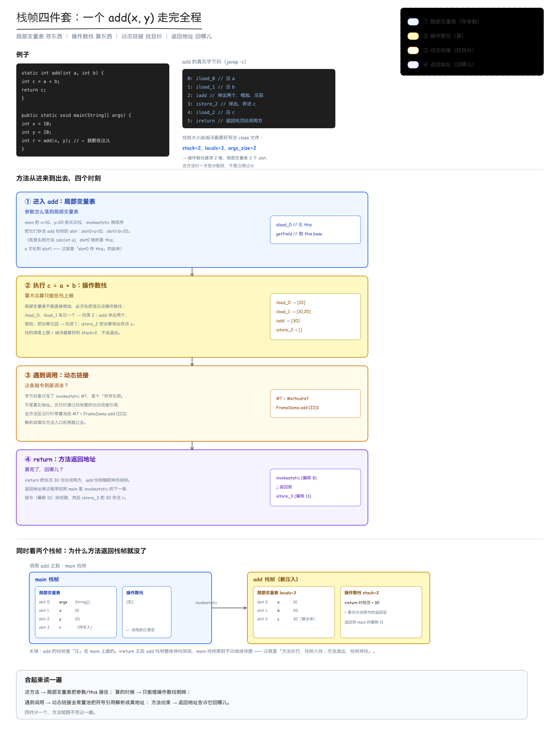Select legend label ② 操作数栈（算）
The width and height of the screenshot is (560, 742).
pyautogui.click(x=443, y=36)
